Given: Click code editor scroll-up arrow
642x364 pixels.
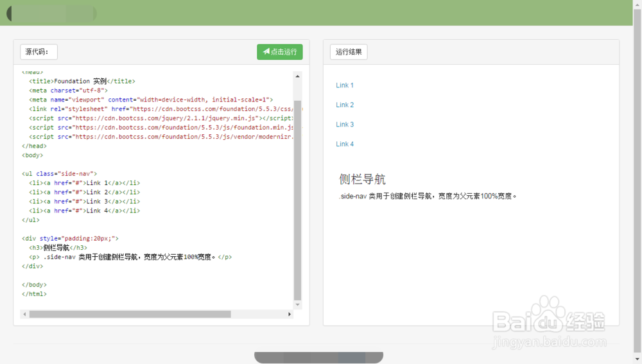Looking at the screenshot, I should pos(298,76).
